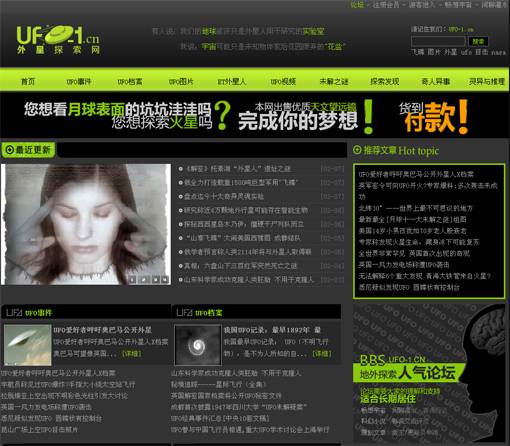Open hot topic 北纬30° 世界上最不可思议的地方

[416, 208]
